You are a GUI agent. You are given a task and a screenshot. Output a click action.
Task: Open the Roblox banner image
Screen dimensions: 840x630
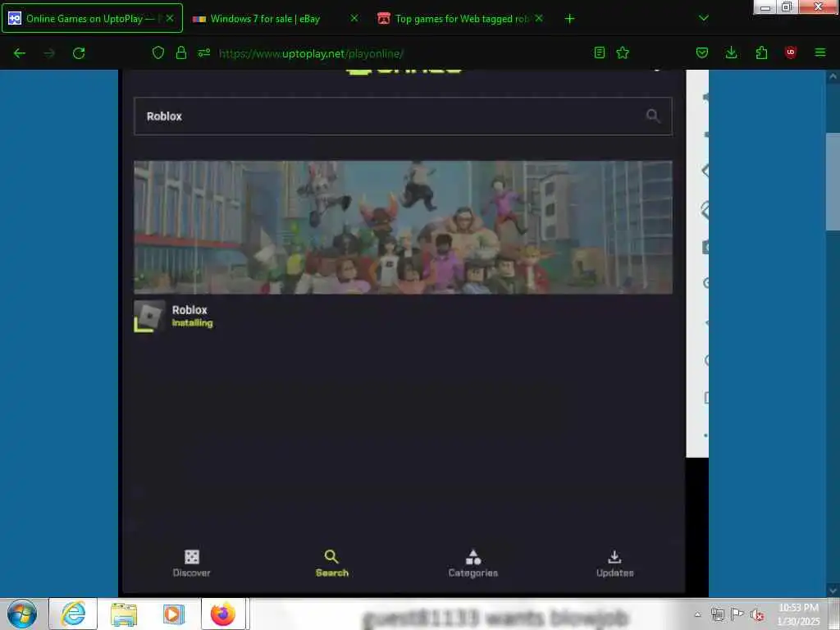[403, 227]
